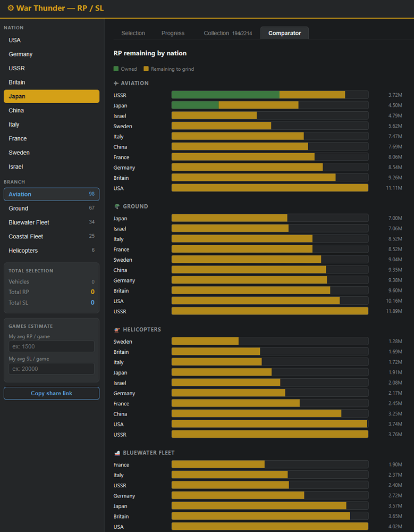This screenshot has width=414, height=532.
Task: Click the tank icon beside GROUND heading
Action: click(x=117, y=206)
